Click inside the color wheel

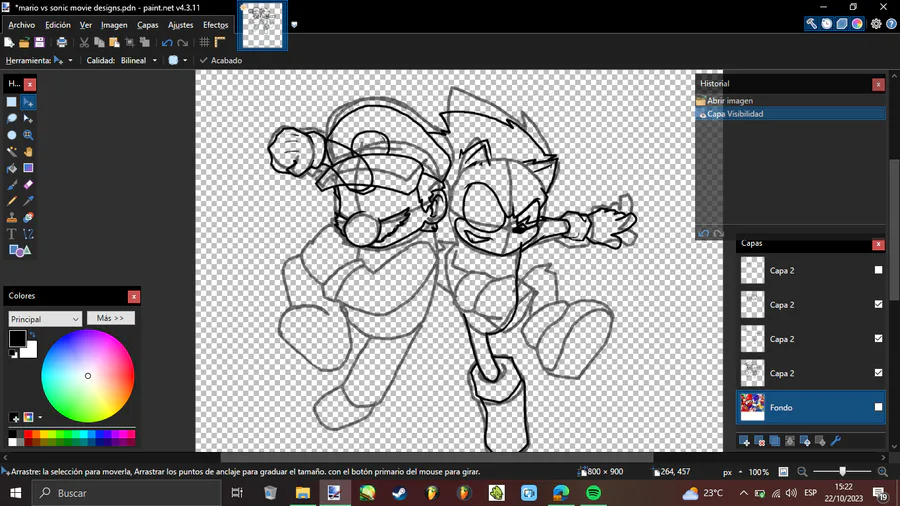(88, 376)
